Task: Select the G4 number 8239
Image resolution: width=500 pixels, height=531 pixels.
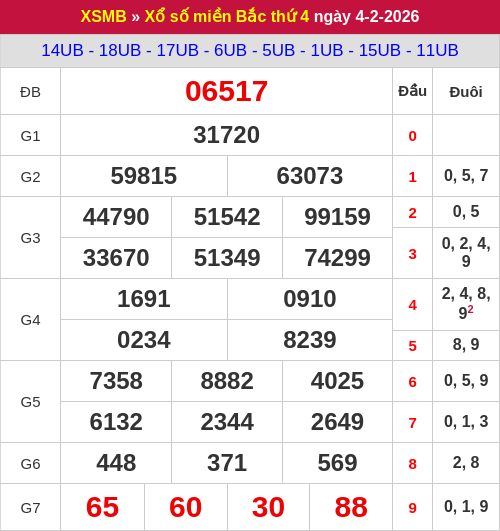Action: pos(310,340)
